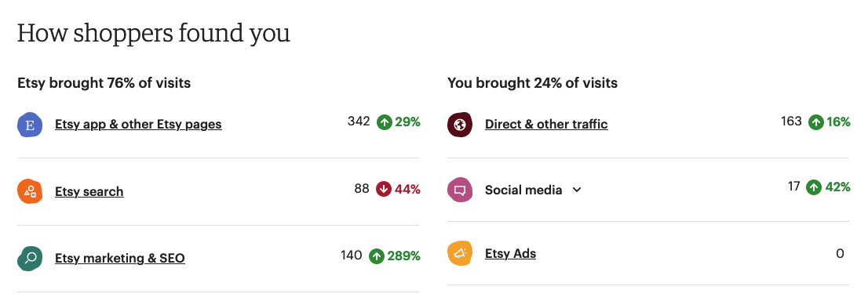Viewport: 868px width, 301px height.
Task: Click the pink Social media chat icon
Action: tap(460, 190)
